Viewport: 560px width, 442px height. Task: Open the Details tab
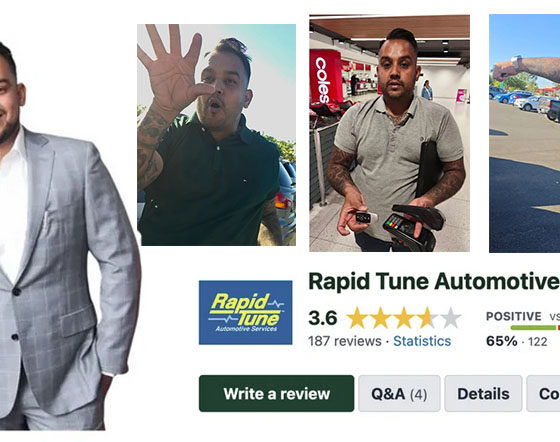pyautogui.click(x=483, y=393)
